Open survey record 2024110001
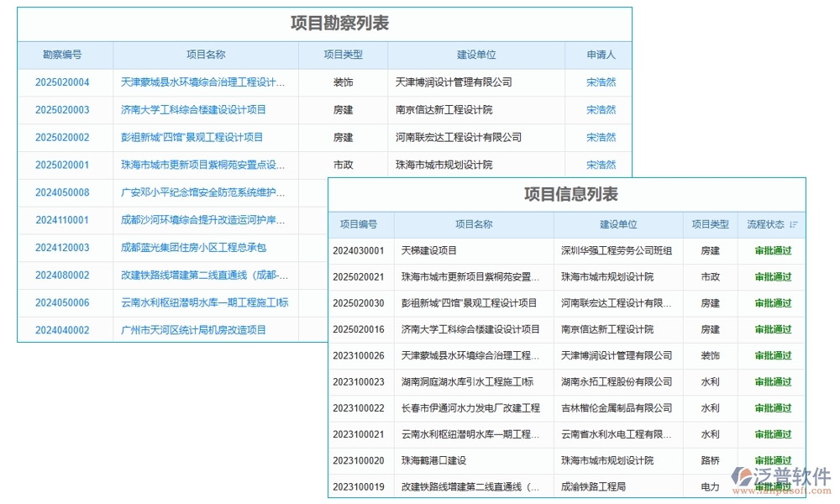 (65, 220)
